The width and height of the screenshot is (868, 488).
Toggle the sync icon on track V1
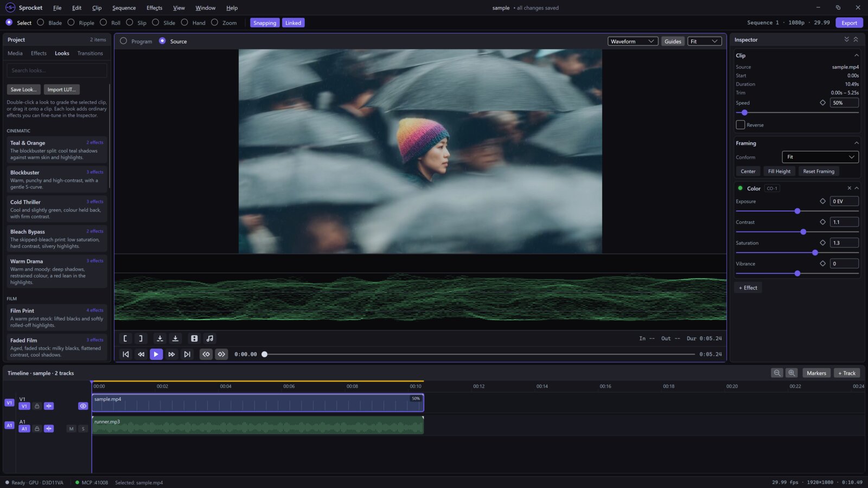(49, 406)
